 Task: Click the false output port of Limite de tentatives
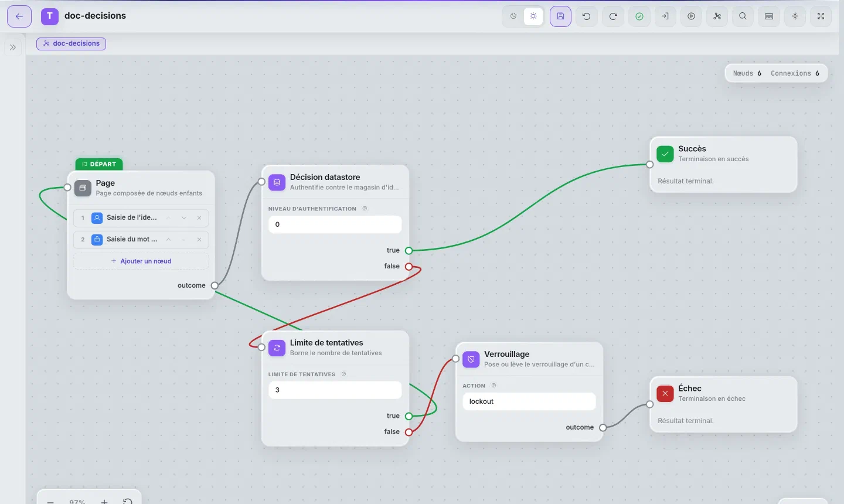pos(409,433)
